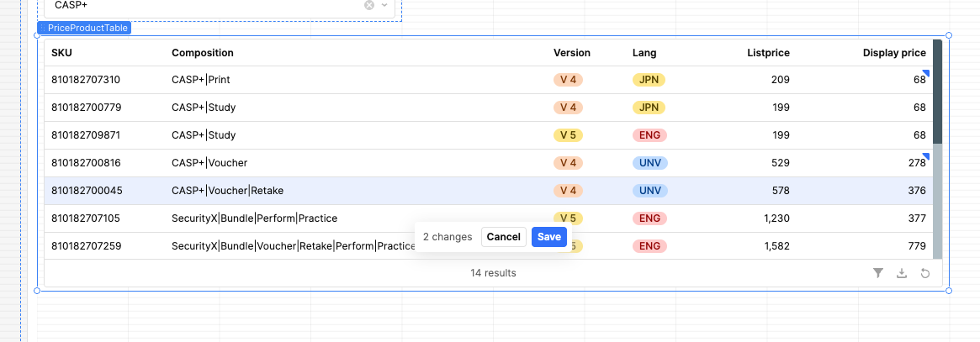Click the V 4 tag for CASP+|Print
Screen dimensions: 980x342
[x=568, y=80]
